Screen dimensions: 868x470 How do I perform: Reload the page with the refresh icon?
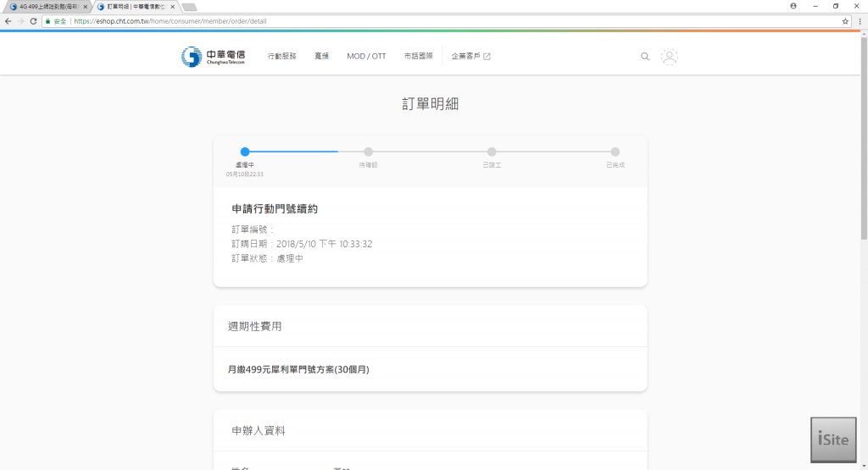point(33,21)
